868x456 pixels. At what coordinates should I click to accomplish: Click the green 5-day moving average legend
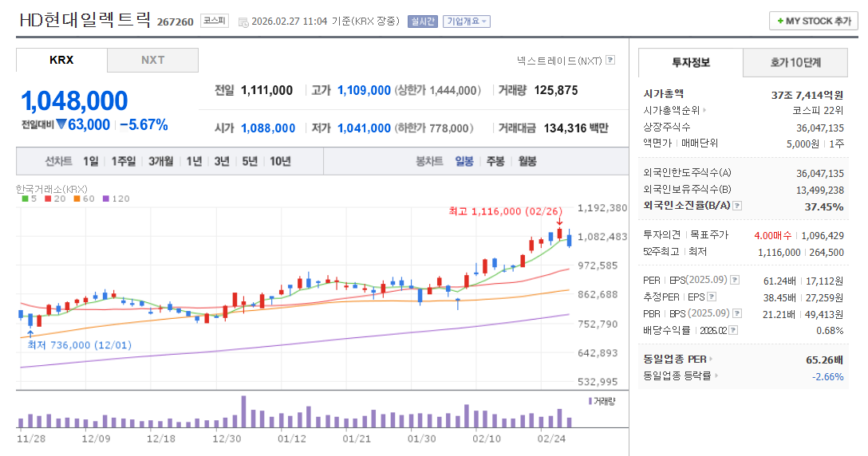tap(30, 199)
